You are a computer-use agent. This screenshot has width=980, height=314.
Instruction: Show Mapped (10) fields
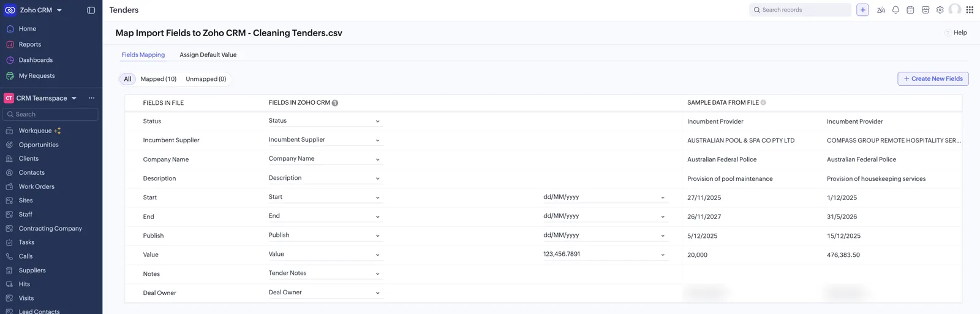click(x=159, y=79)
